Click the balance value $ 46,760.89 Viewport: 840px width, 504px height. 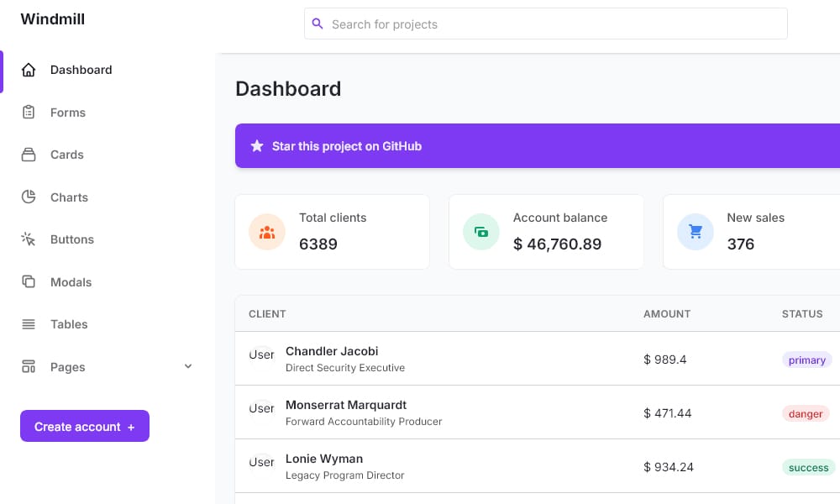coord(557,244)
